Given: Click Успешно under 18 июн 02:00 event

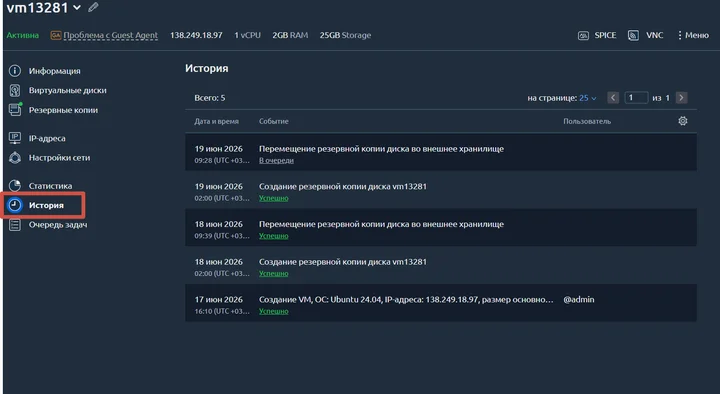Looking at the screenshot, I should point(274,273).
